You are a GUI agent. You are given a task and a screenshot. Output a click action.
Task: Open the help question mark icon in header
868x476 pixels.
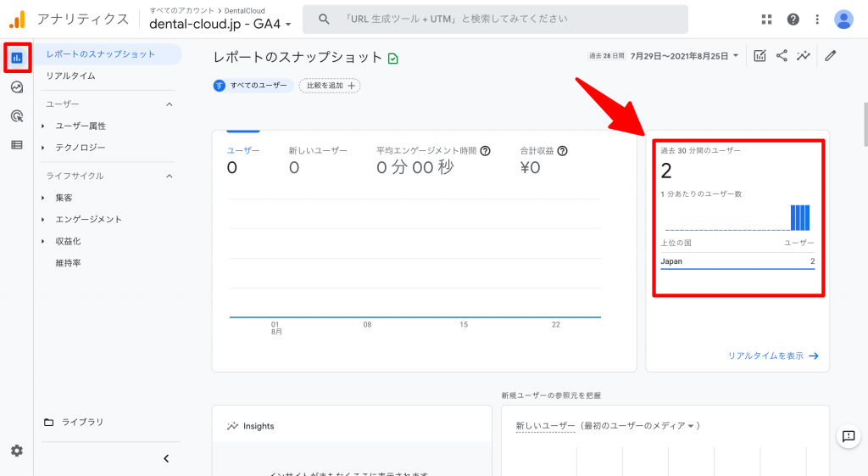793,20
